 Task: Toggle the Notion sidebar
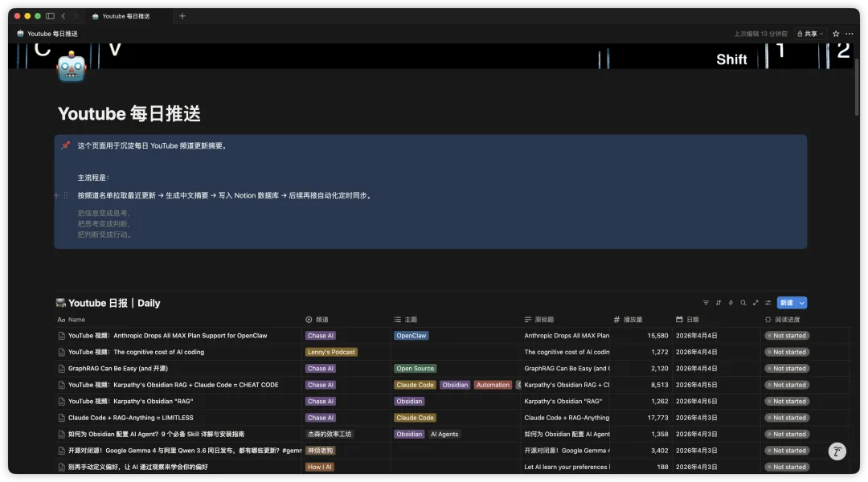(51, 16)
